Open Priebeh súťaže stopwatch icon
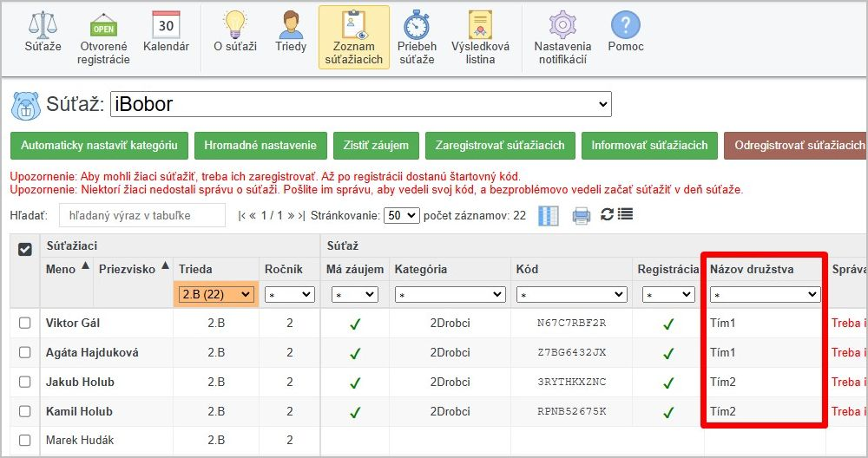The width and height of the screenshot is (868, 458). pos(417,38)
